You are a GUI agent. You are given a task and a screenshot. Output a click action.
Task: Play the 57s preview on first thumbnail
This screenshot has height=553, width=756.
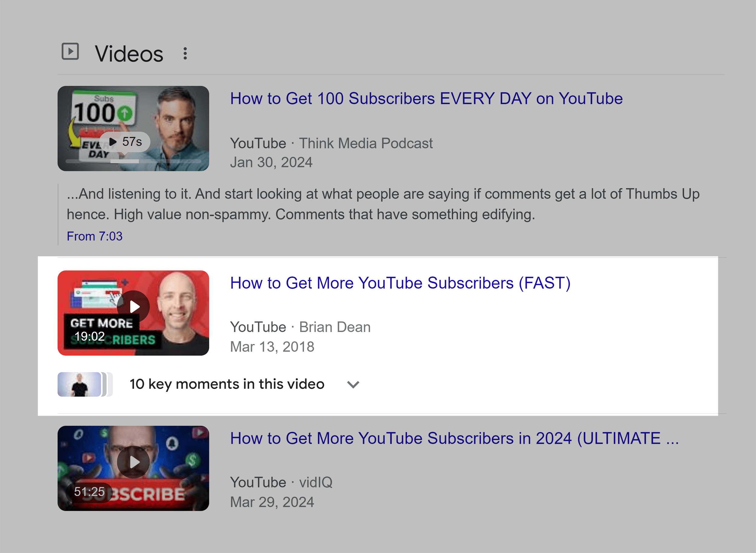pyautogui.click(x=125, y=142)
